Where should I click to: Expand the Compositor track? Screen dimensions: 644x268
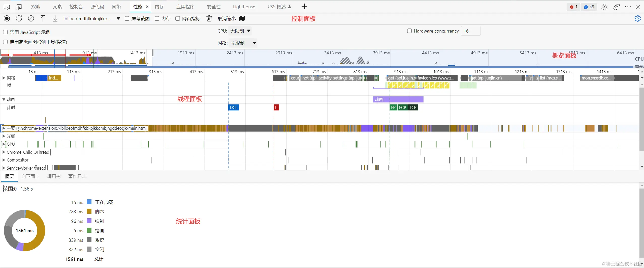[4, 160]
